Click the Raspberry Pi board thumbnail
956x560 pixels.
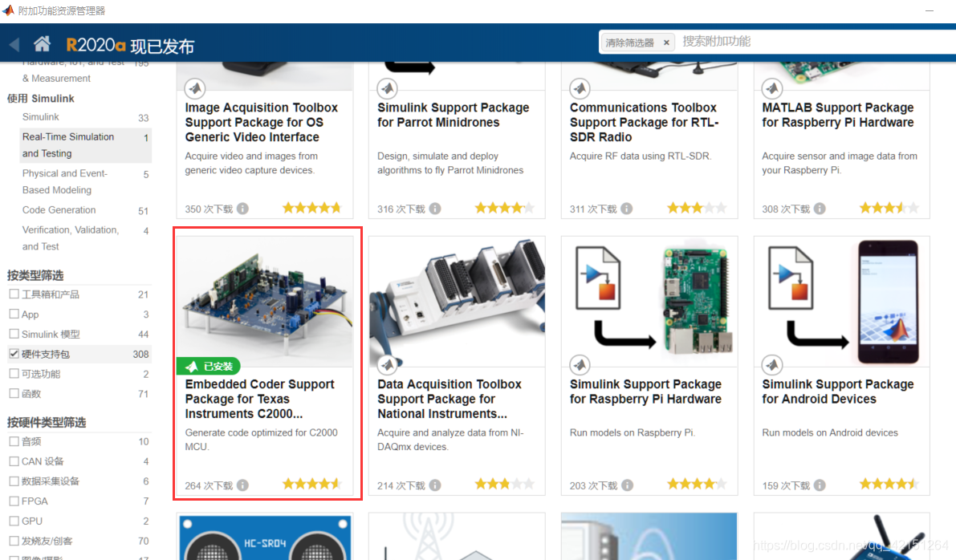tap(649, 302)
